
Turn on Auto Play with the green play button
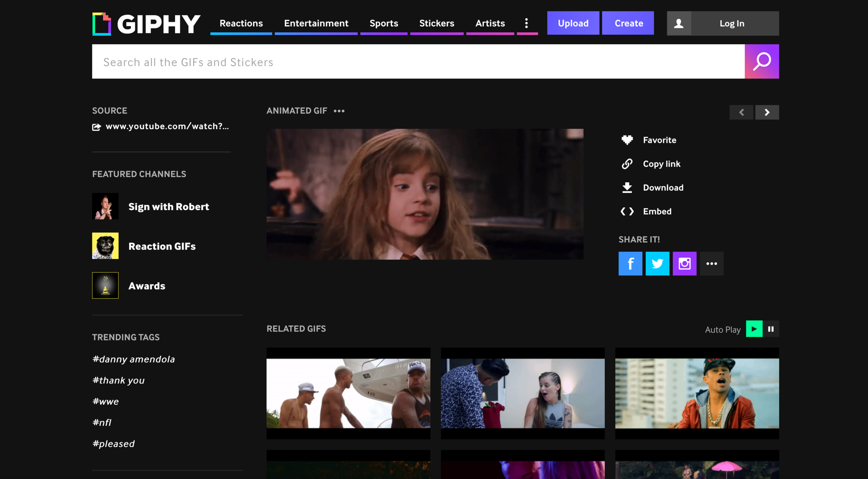pos(754,329)
